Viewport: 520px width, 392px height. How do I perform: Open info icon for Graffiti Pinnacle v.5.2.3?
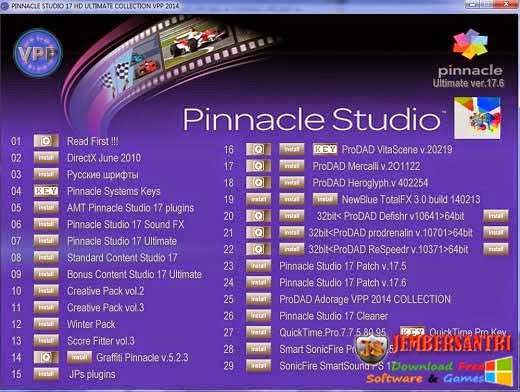[x=46, y=357]
